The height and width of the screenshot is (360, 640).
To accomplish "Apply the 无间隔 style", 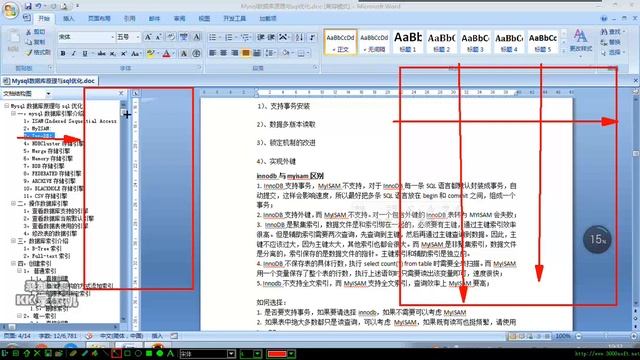I will coord(374,42).
